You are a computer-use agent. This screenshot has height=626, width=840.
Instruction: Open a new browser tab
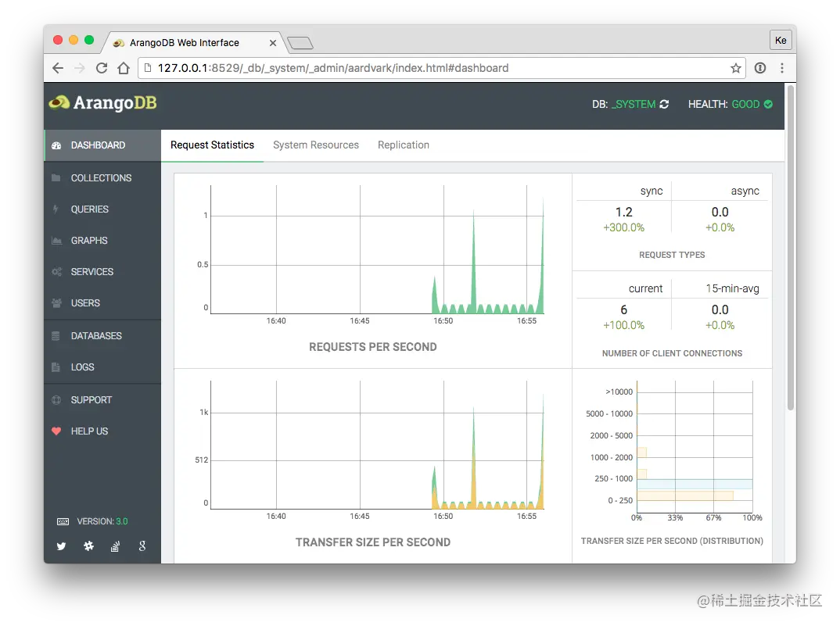tap(300, 43)
